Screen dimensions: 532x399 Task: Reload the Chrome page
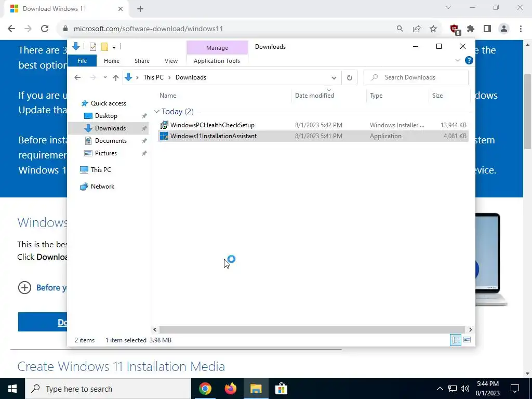(45, 29)
